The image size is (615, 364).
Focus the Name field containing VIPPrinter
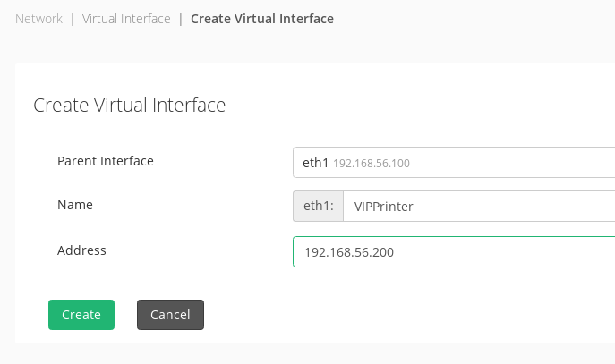coord(479,206)
